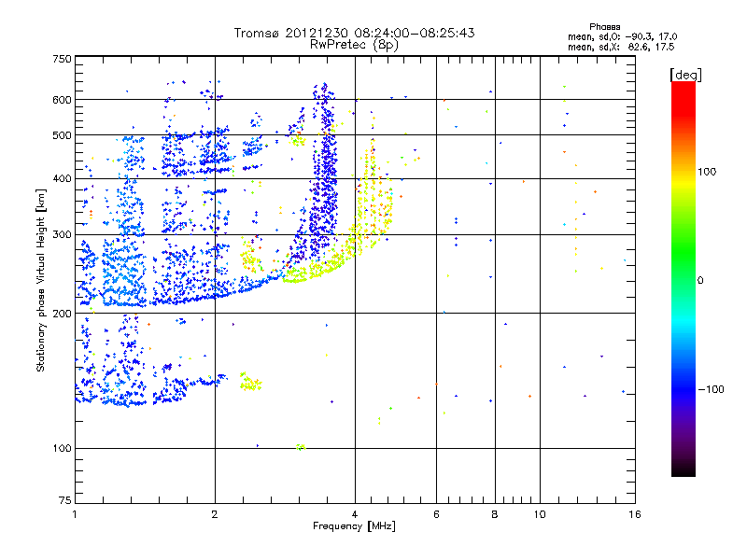This screenshot has width=747, height=560.
Task: Click the y-axis tick label "400"
Action: (x=62, y=178)
